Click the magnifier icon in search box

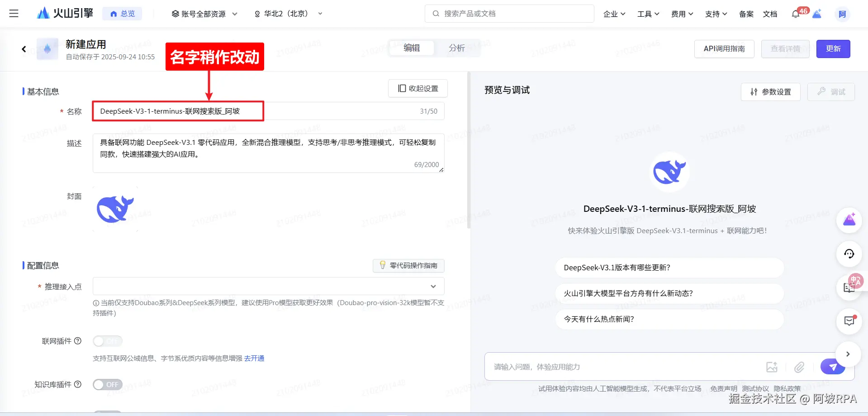point(436,14)
